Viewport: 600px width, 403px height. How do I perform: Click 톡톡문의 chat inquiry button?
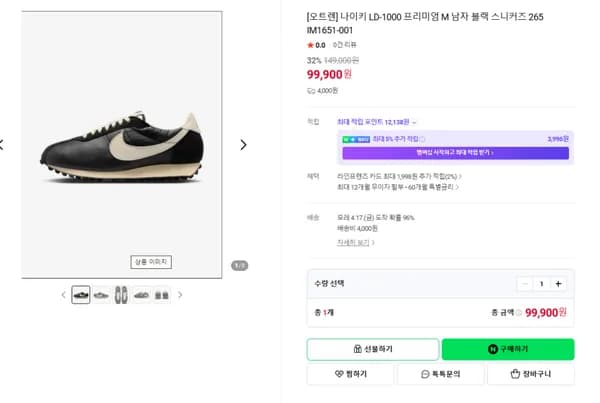pyautogui.click(x=440, y=374)
